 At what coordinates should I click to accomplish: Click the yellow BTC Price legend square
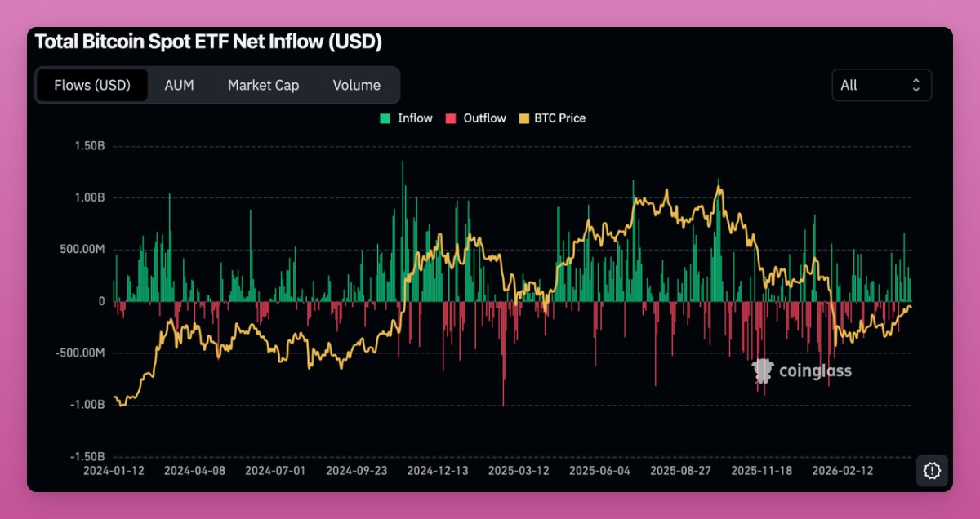523,118
